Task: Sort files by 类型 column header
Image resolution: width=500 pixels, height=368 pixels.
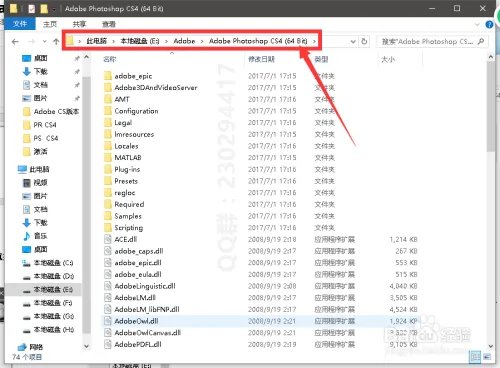Action: (x=321, y=59)
